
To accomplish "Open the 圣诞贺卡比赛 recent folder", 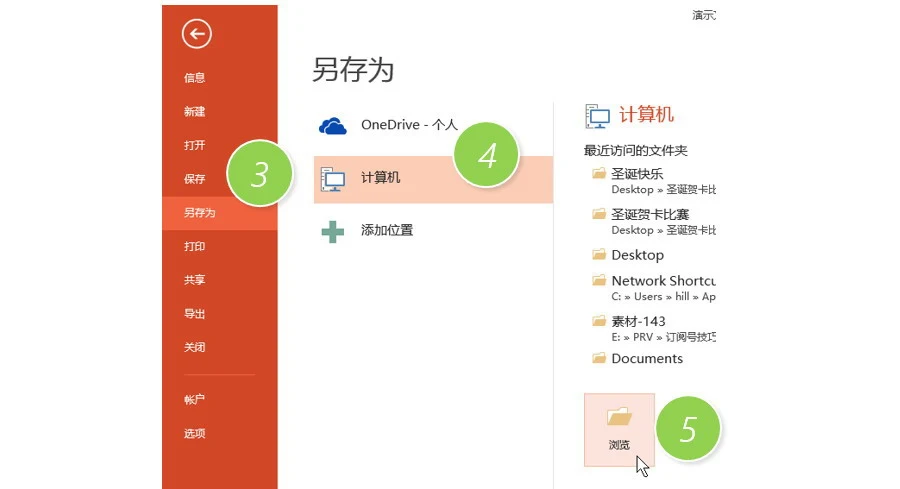I will (650, 214).
